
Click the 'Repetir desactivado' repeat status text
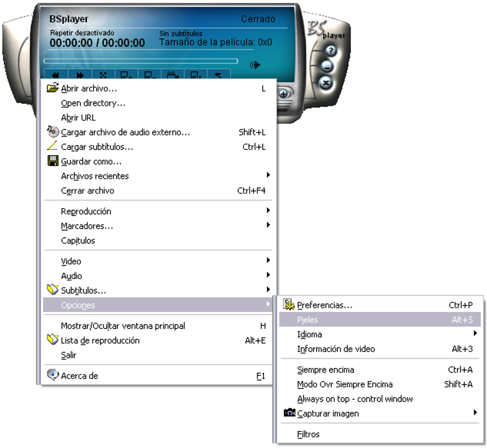(x=82, y=33)
